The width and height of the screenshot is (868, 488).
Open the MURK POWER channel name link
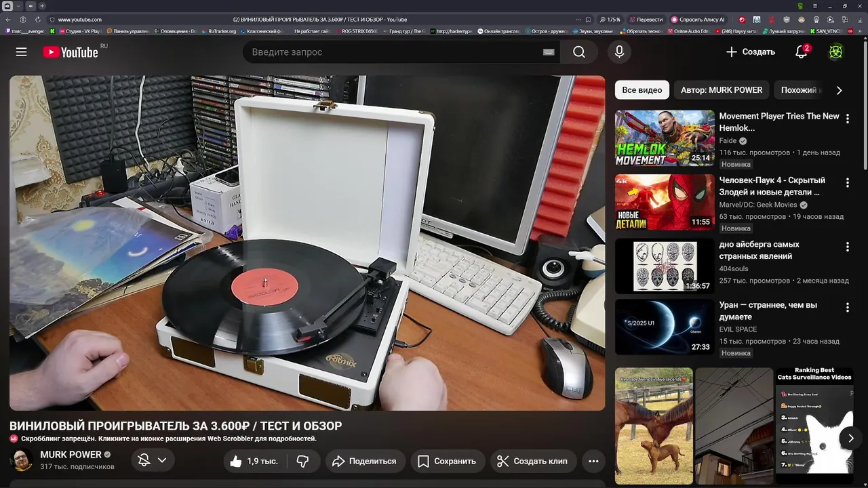coord(71,455)
